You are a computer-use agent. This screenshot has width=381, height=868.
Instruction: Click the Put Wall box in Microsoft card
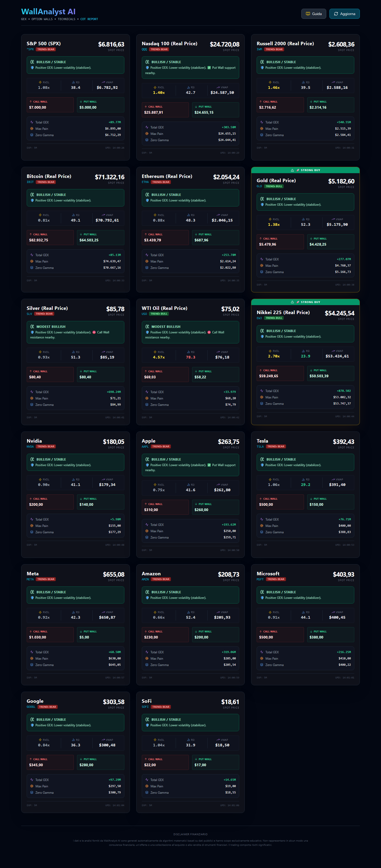330,635
